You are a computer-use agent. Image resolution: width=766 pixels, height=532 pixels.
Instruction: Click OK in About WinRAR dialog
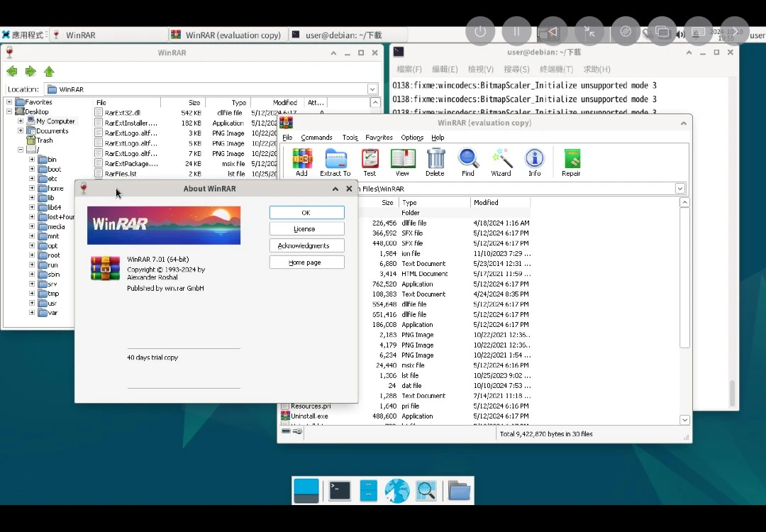[306, 213]
